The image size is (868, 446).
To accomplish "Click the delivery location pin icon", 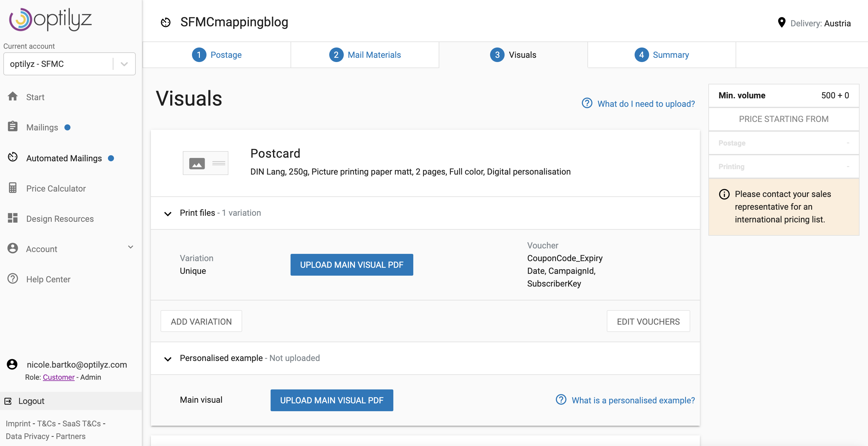I will pyautogui.click(x=782, y=23).
